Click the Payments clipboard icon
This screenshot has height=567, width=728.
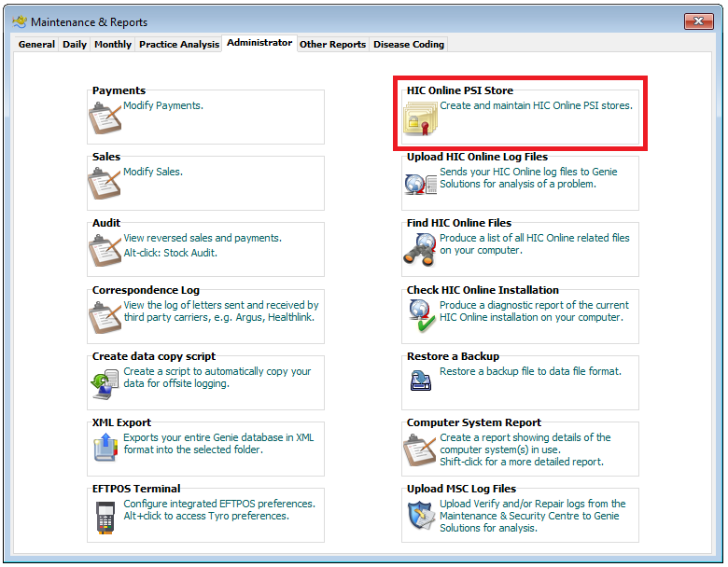coord(105,118)
